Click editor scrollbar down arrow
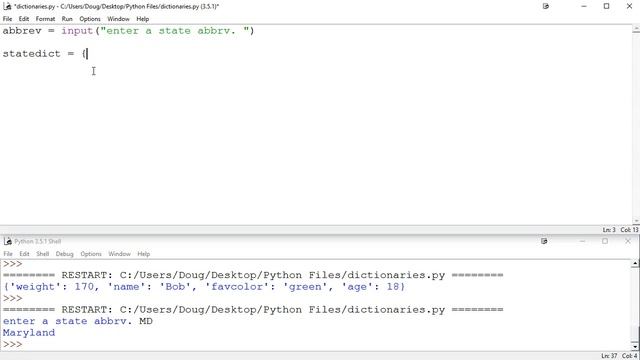 tap(636, 221)
